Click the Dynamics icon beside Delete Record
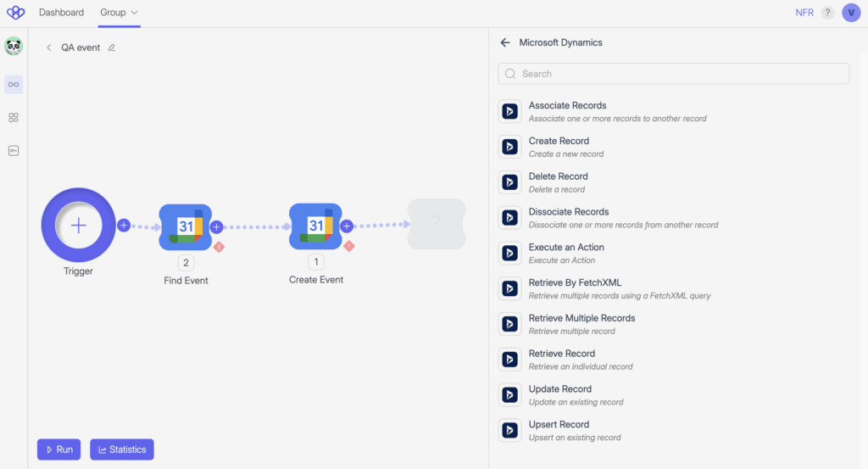The image size is (868, 469). (509, 182)
